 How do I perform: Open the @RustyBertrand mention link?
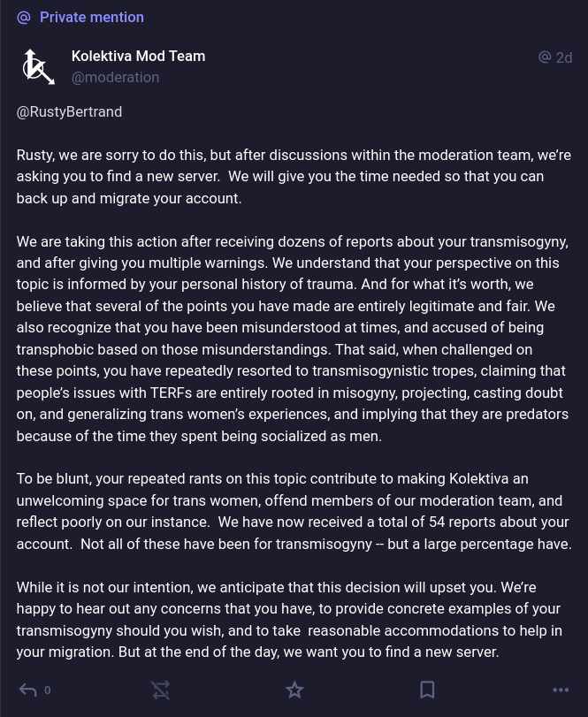69,112
